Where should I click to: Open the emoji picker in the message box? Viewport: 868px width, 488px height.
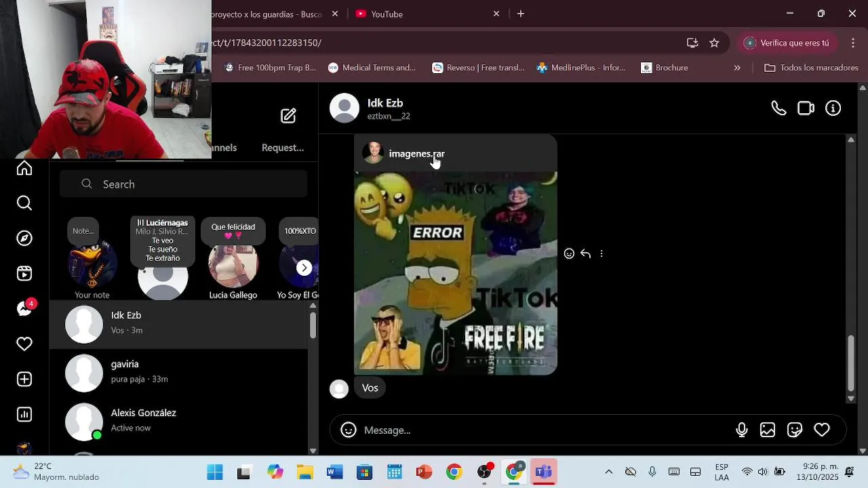click(349, 430)
